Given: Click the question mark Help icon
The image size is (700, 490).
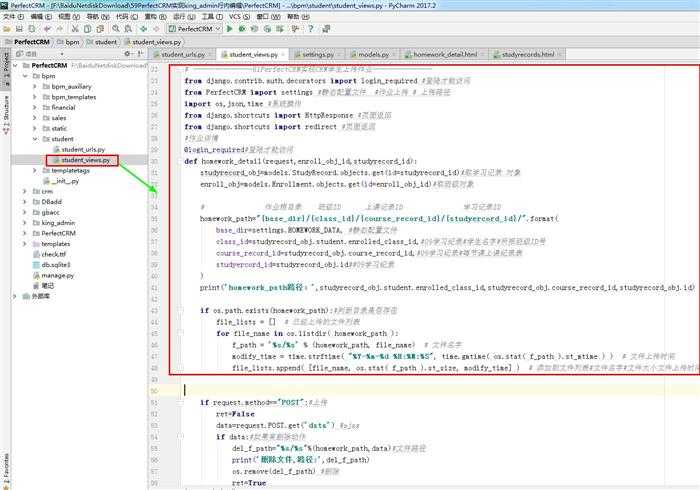Looking at the screenshot, I should click(x=311, y=29).
